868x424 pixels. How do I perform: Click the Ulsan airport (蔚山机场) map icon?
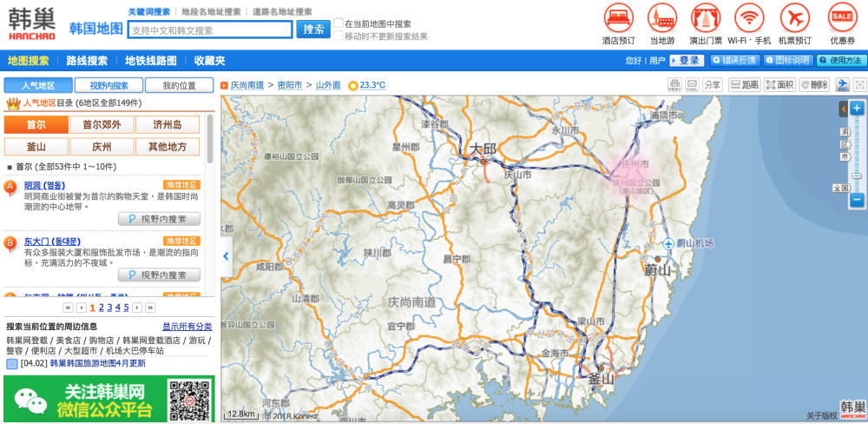(x=668, y=243)
